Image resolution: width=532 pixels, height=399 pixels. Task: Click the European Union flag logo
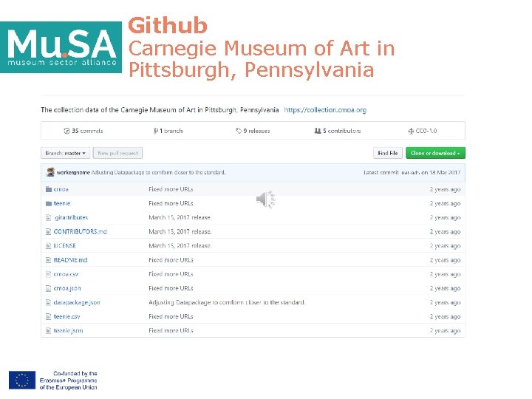[22, 380]
